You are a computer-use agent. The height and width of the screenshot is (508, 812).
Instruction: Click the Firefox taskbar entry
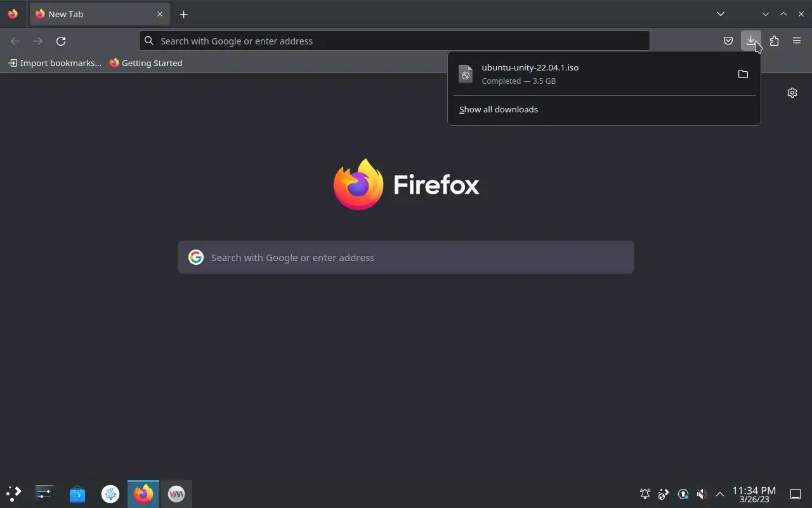coord(143,493)
